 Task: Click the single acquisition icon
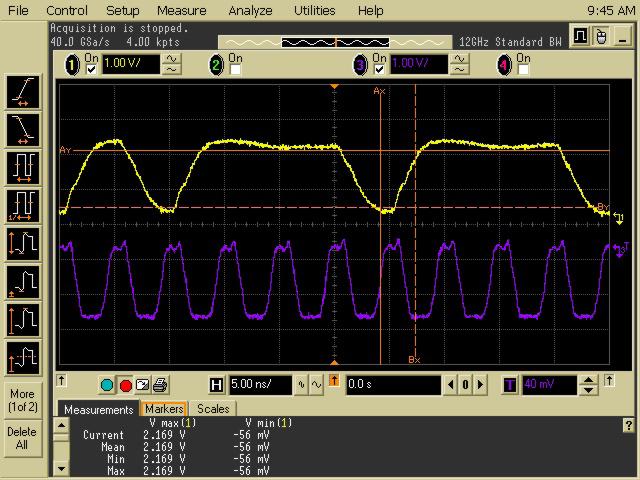click(x=142, y=385)
